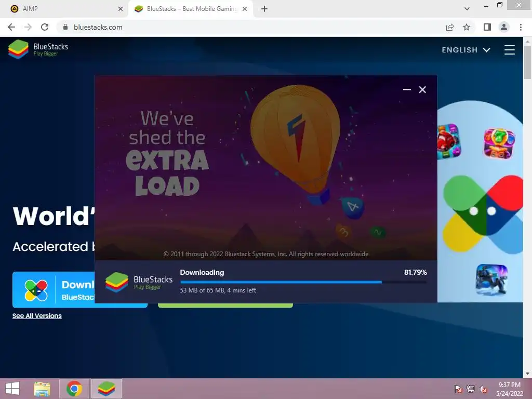Reload the bluestacks.com page
The width and height of the screenshot is (532, 399).
tap(45, 27)
